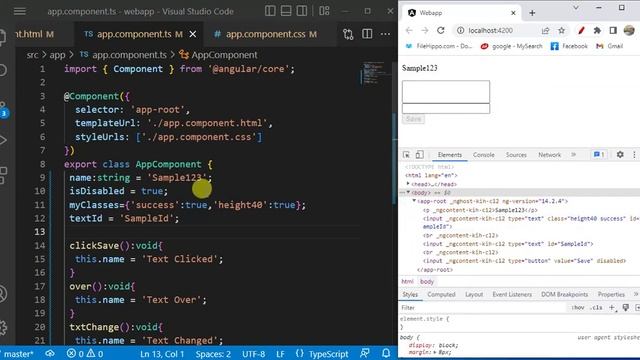Toggle secondary side bar layout icon
The width and height of the screenshot is (640, 360).
pos(302,11)
